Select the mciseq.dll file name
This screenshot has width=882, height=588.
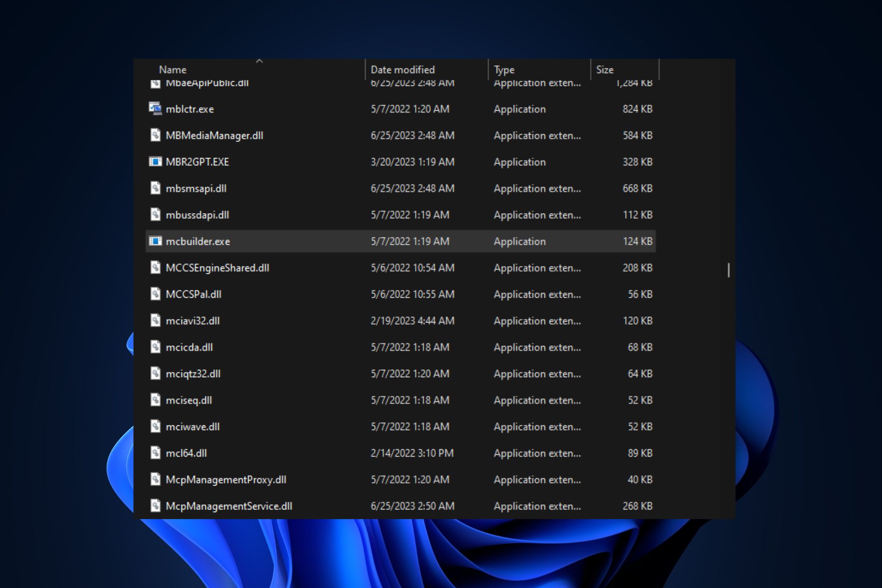coord(189,401)
